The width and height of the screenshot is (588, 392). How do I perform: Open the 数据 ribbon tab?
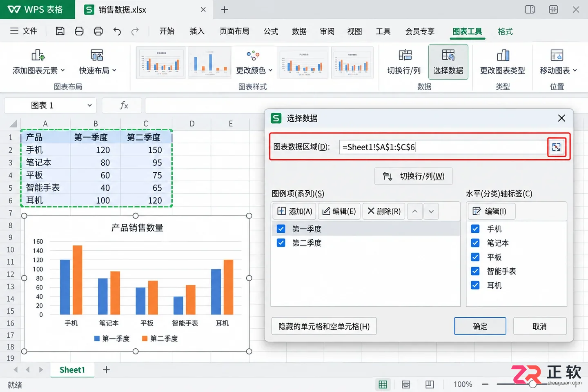(x=299, y=31)
